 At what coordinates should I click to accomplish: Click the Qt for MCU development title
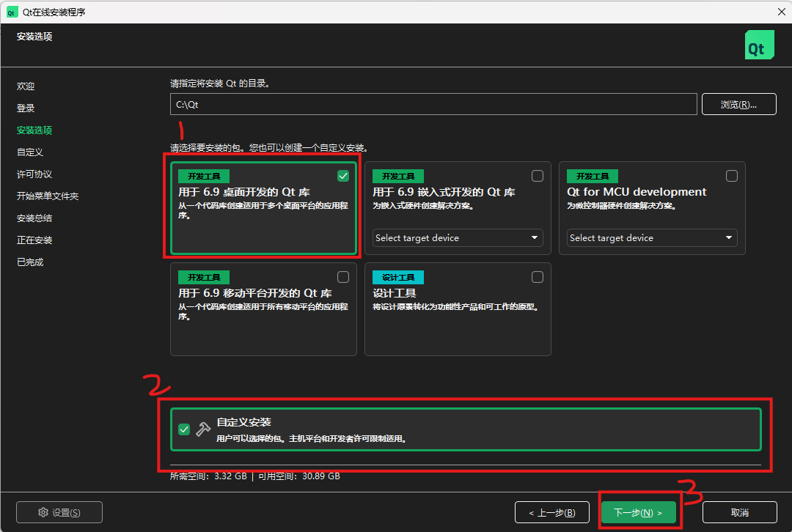(x=637, y=192)
